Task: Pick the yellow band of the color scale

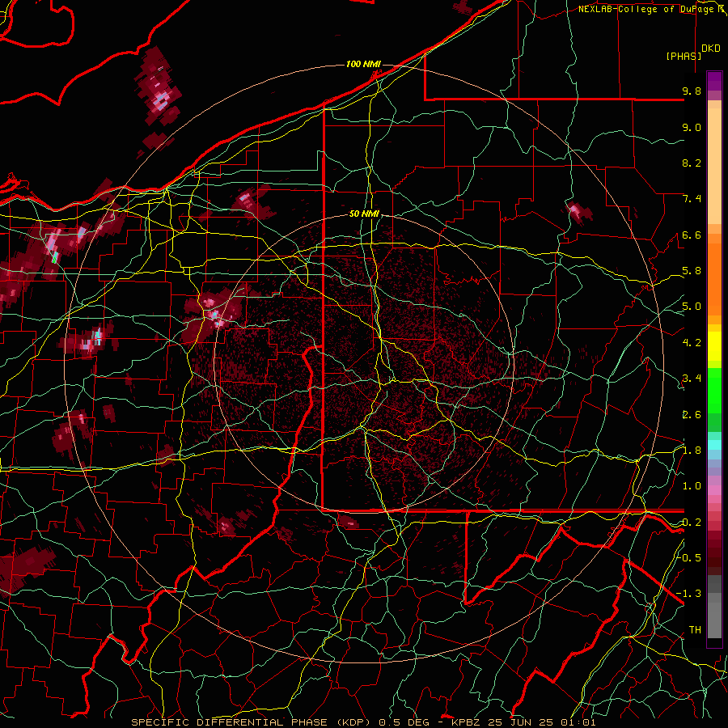Action: pyautogui.click(x=714, y=346)
